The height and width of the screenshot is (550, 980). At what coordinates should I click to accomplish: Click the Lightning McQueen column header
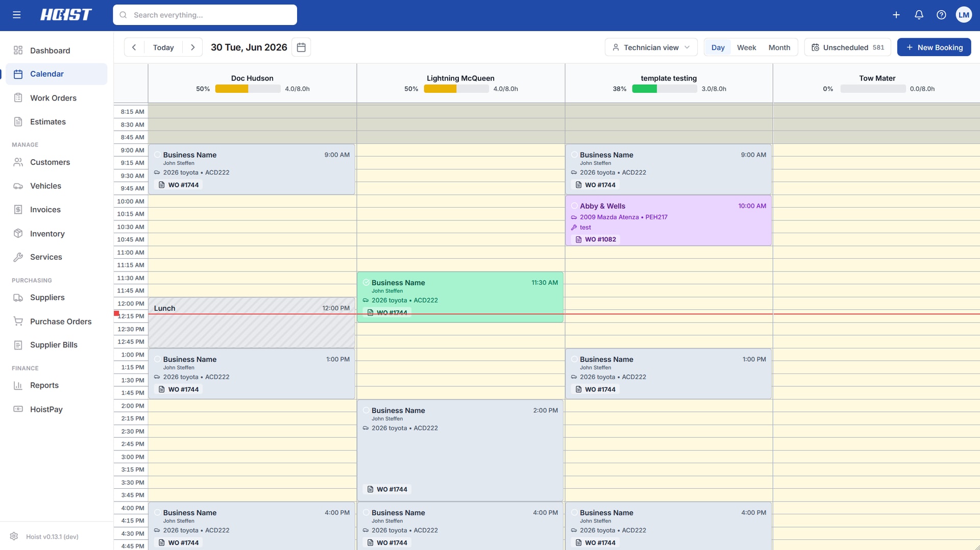pyautogui.click(x=460, y=83)
